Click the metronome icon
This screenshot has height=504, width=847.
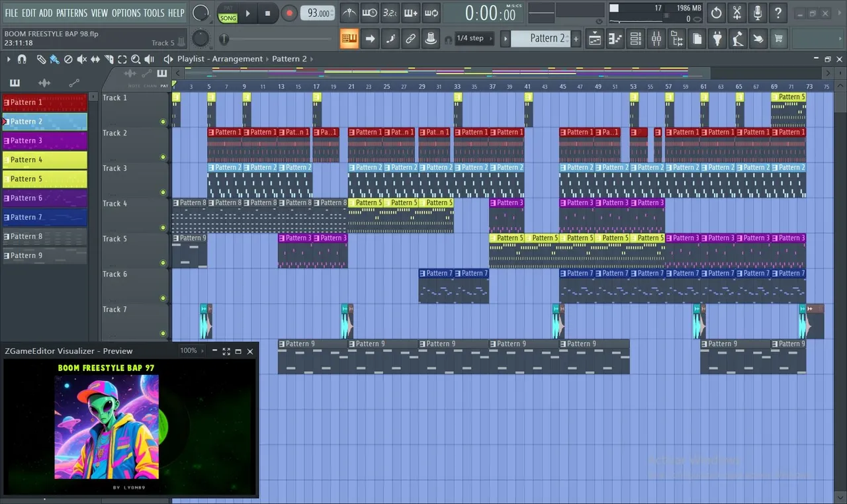349,13
